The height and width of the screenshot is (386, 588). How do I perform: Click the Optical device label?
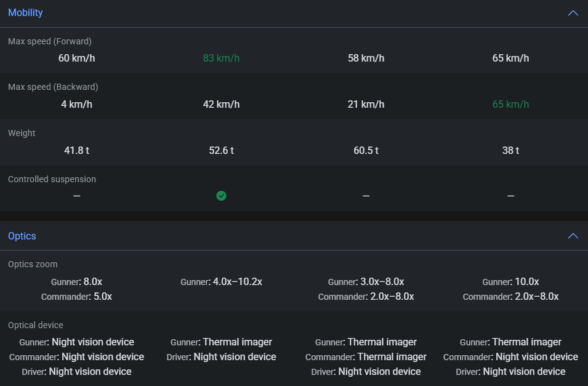[x=36, y=325]
